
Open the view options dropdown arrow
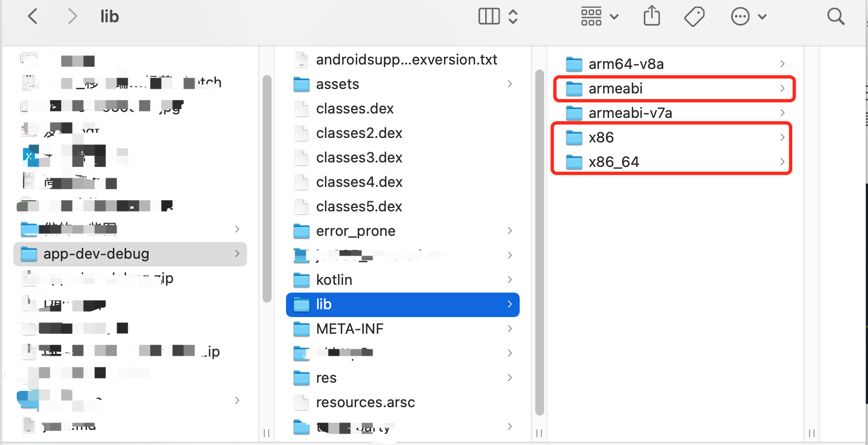point(512,16)
